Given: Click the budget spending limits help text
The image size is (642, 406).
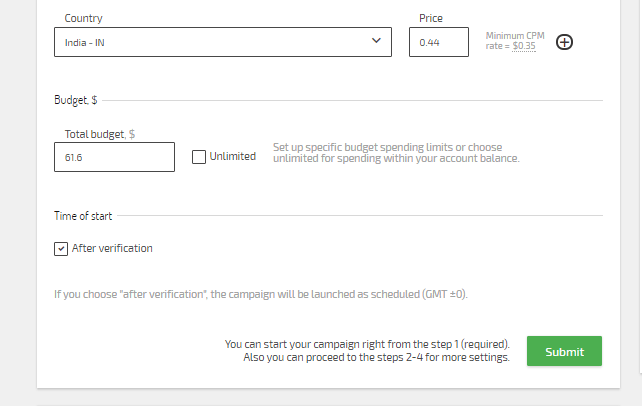Looking at the screenshot, I should (x=396, y=153).
